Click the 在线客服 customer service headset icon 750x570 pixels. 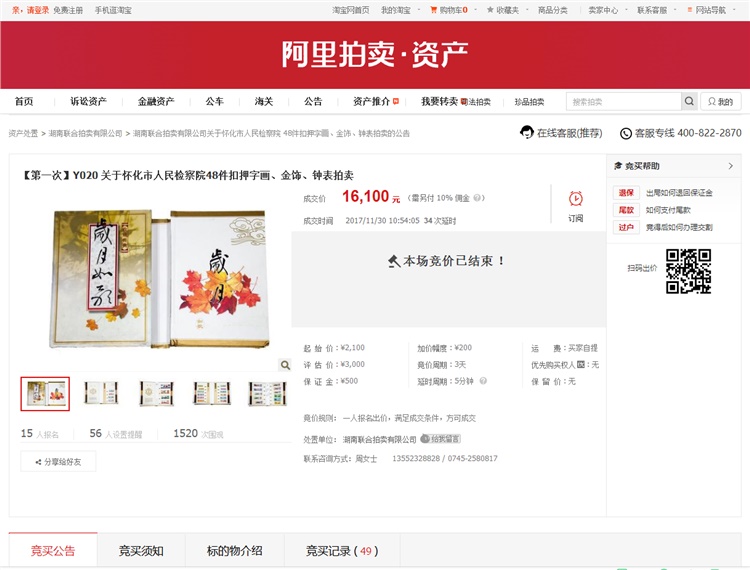point(527,133)
